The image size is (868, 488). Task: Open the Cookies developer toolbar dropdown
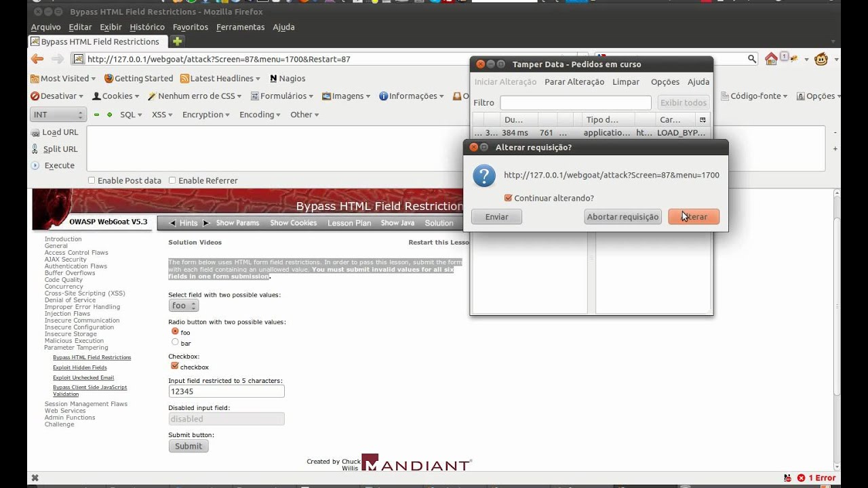point(115,96)
